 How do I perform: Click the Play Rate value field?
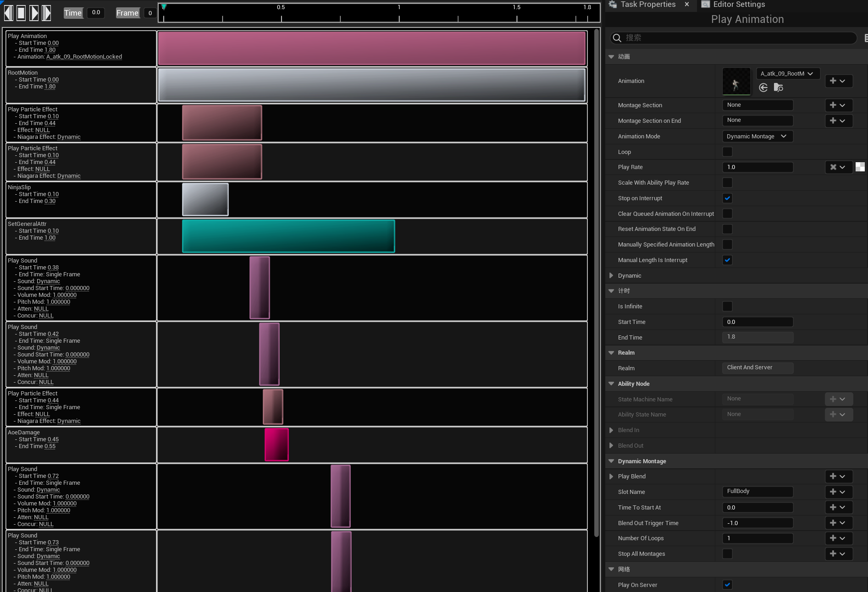(x=757, y=167)
